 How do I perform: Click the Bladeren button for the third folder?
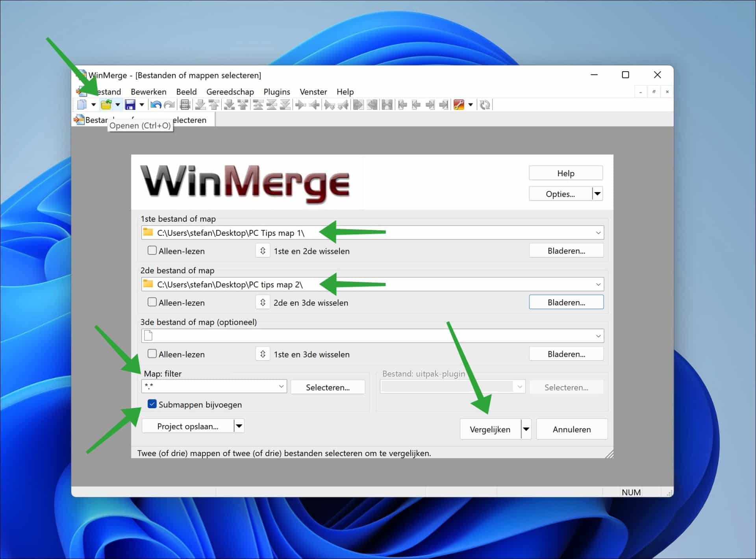click(566, 354)
